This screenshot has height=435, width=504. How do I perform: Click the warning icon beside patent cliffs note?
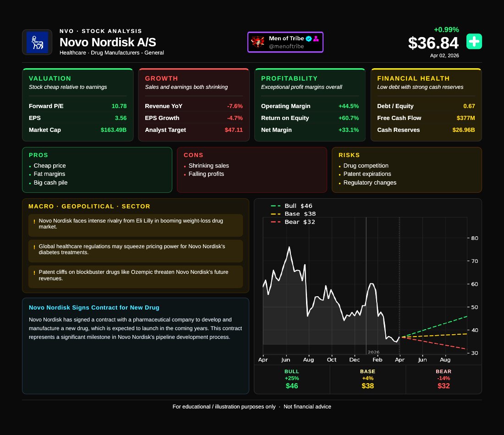click(34, 273)
